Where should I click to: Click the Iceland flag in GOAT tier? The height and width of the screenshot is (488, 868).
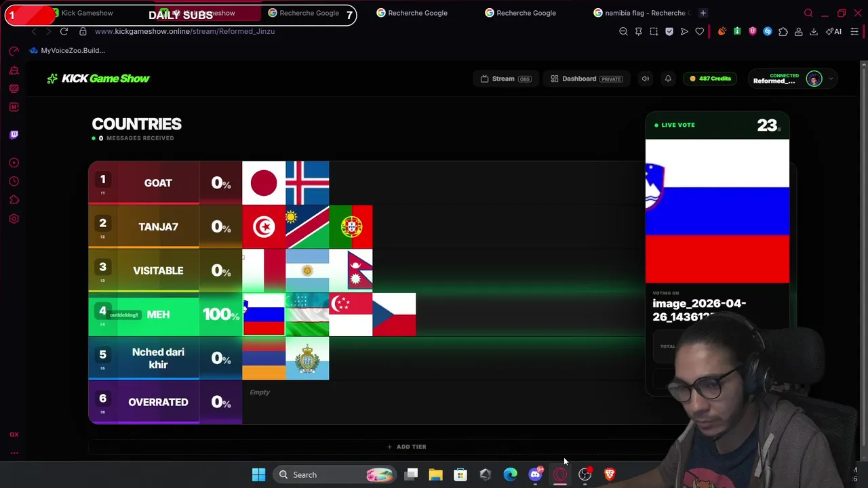point(307,183)
